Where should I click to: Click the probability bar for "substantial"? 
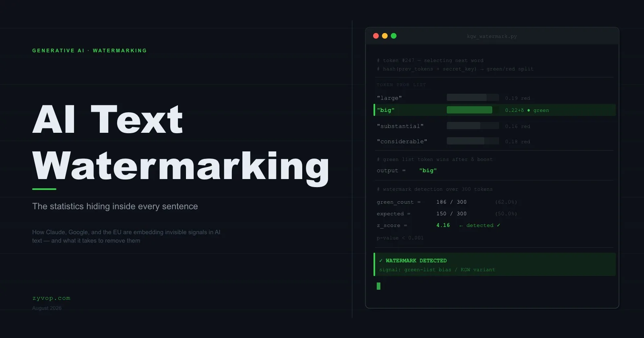(473, 126)
